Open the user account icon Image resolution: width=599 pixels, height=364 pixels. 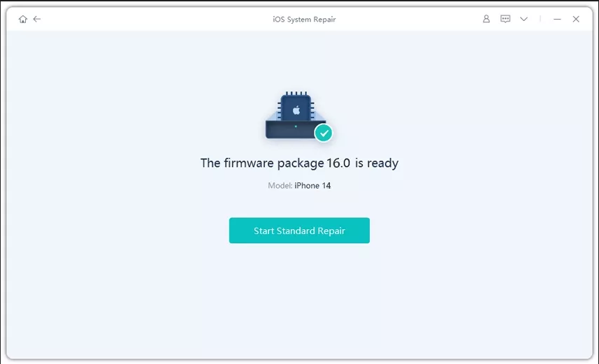(x=486, y=20)
